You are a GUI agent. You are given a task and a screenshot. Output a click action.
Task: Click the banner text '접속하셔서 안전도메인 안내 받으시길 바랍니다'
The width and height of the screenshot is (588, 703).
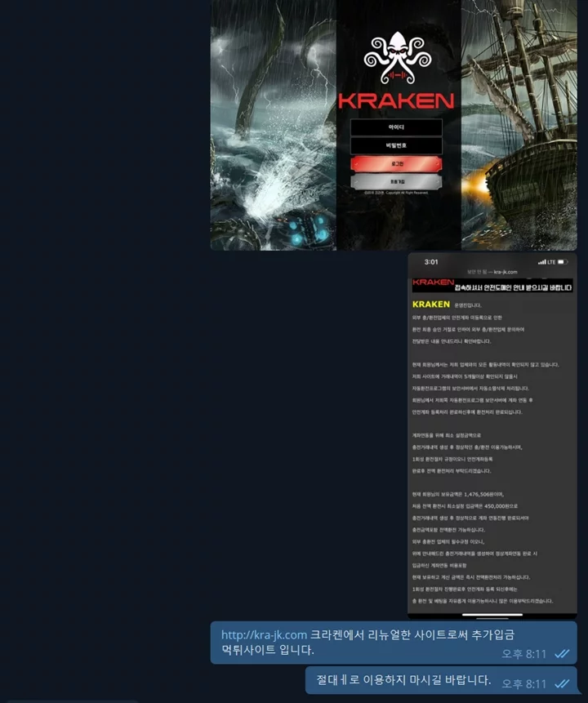[x=514, y=287]
